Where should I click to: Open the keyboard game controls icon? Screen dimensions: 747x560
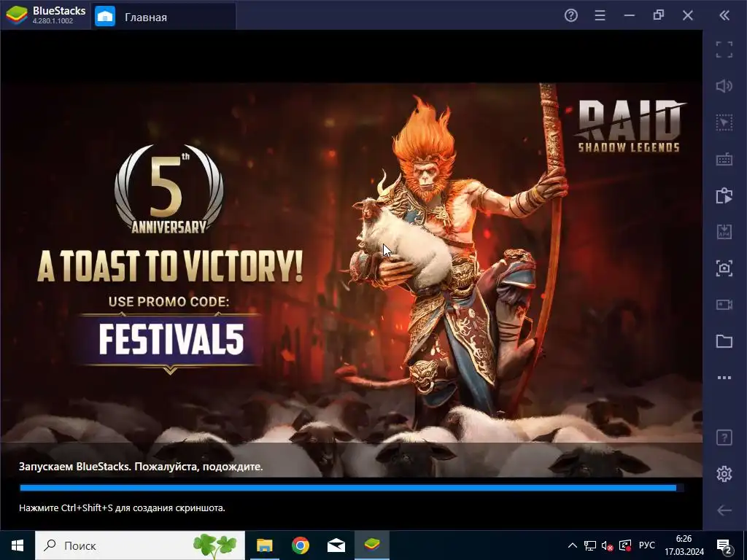coord(724,160)
